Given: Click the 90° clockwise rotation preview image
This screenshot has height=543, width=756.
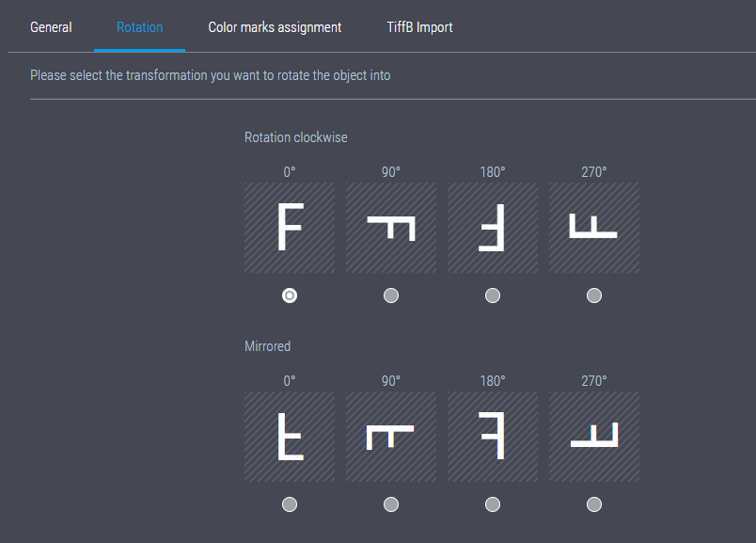Looking at the screenshot, I should coord(390,227).
